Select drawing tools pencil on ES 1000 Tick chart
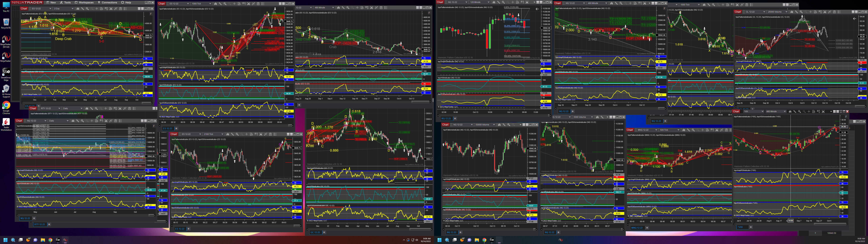 tap(220, 4)
